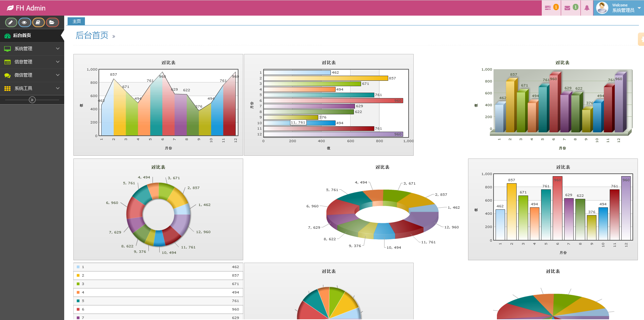The height and width of the screenshot is (320, 644).
Task: Click the grid icon beside 系统工具
Action: (x=7, y=89)
